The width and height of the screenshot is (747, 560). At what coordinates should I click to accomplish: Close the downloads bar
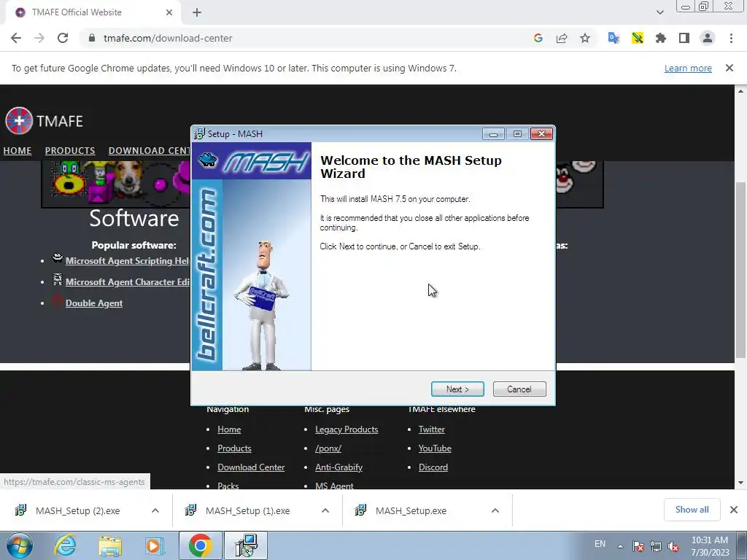[x=734, y=510]
